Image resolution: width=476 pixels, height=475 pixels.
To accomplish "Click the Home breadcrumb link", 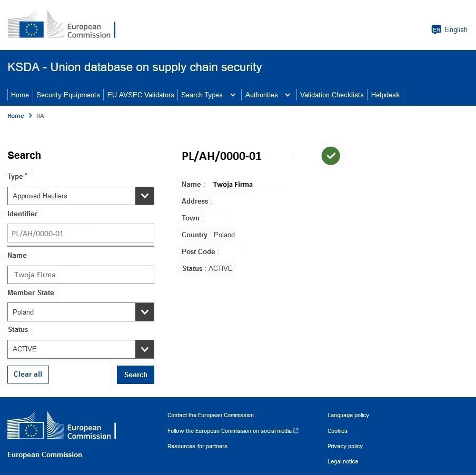I will pyautogui.click(x=16, y=116).
